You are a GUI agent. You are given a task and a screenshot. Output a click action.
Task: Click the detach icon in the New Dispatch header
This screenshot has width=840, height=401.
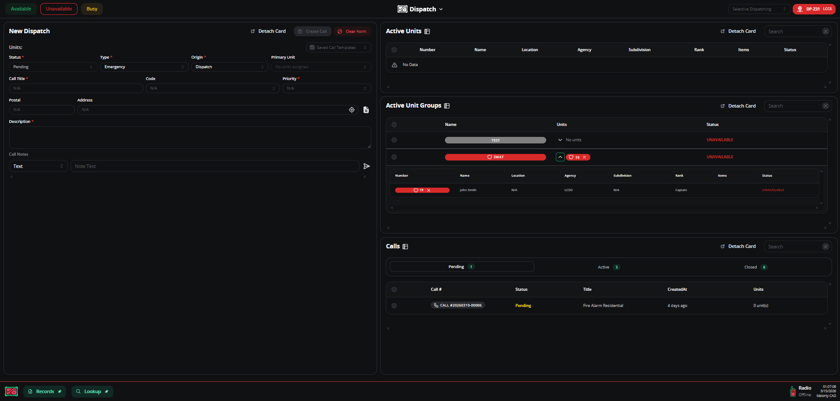tap(253, 32)
